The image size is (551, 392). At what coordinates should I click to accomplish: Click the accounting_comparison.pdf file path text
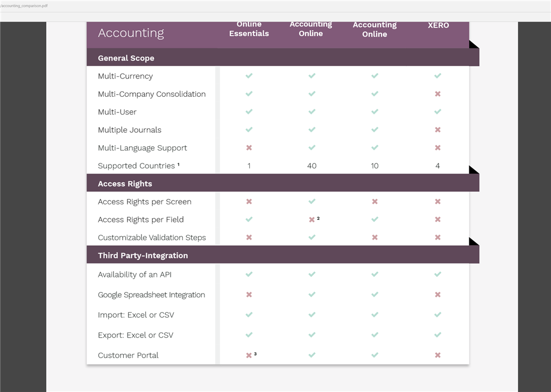tap(24, 6)
